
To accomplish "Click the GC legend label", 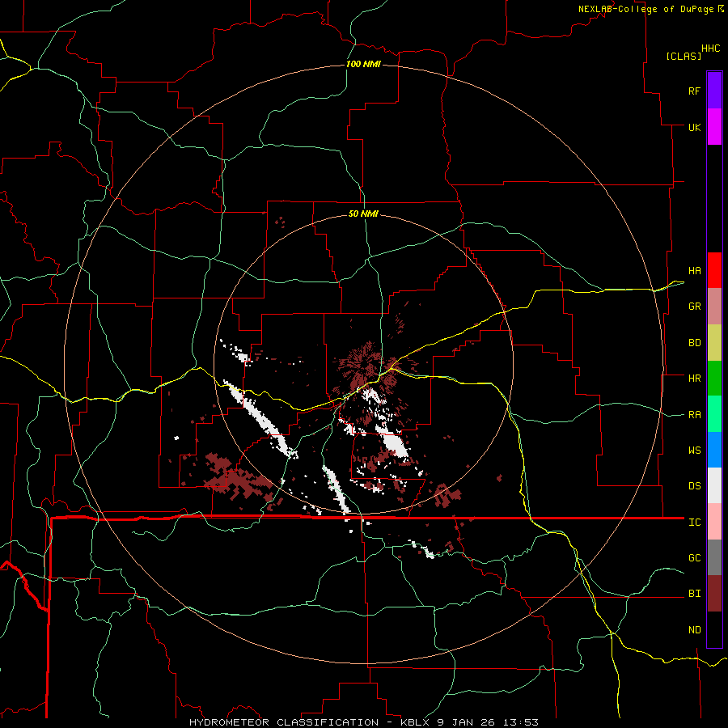I will tap(694, 558).
